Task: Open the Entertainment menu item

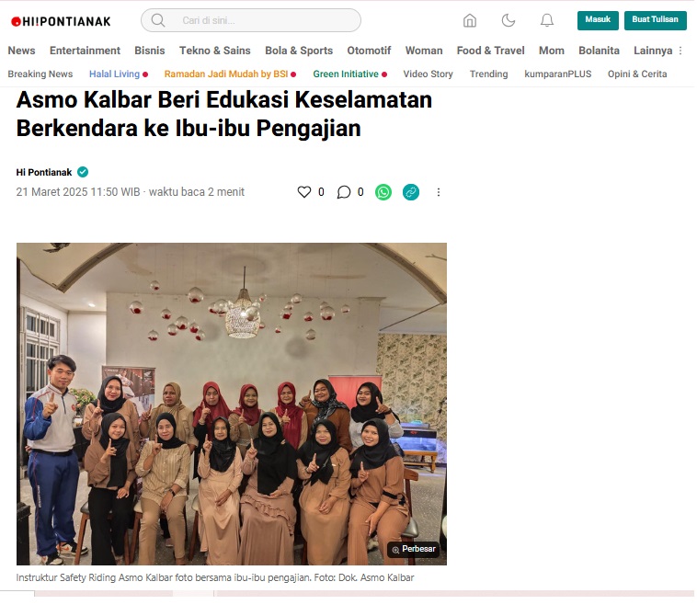Action: (85, 51)
